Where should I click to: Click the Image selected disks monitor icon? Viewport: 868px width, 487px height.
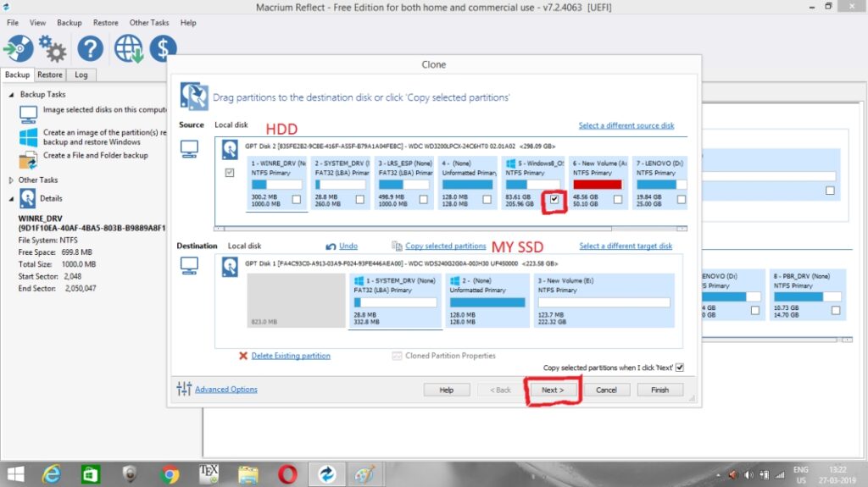coord(28,114)
